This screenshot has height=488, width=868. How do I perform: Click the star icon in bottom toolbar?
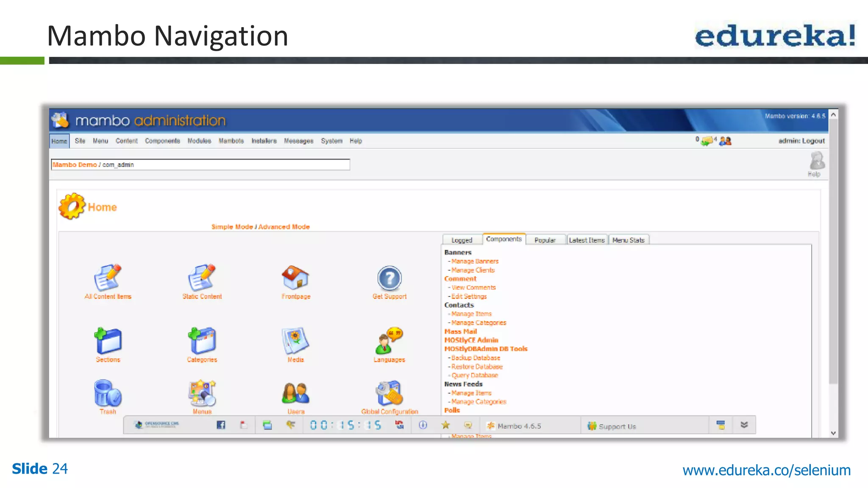point(445,425)
